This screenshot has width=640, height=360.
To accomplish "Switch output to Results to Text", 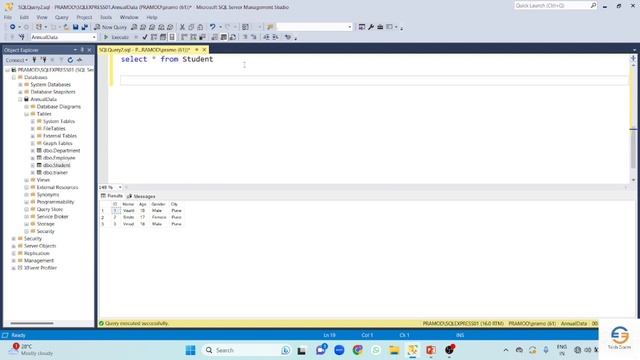I will 215,37.
